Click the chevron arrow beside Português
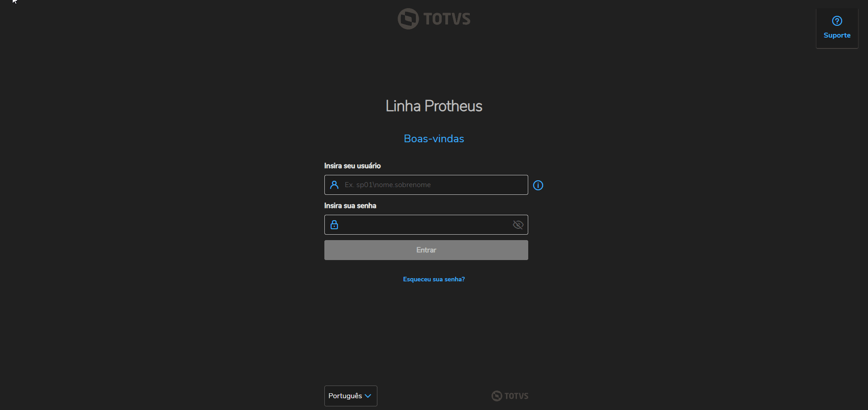Viewport: 868px width, 410px height. (x=368, y=396)
